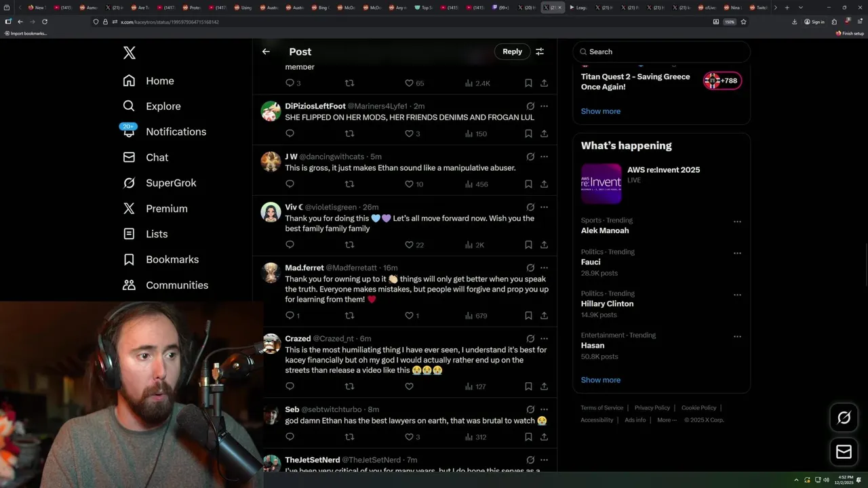Click Show more under trending list
The image size is (868, 488).
(600, 380)
